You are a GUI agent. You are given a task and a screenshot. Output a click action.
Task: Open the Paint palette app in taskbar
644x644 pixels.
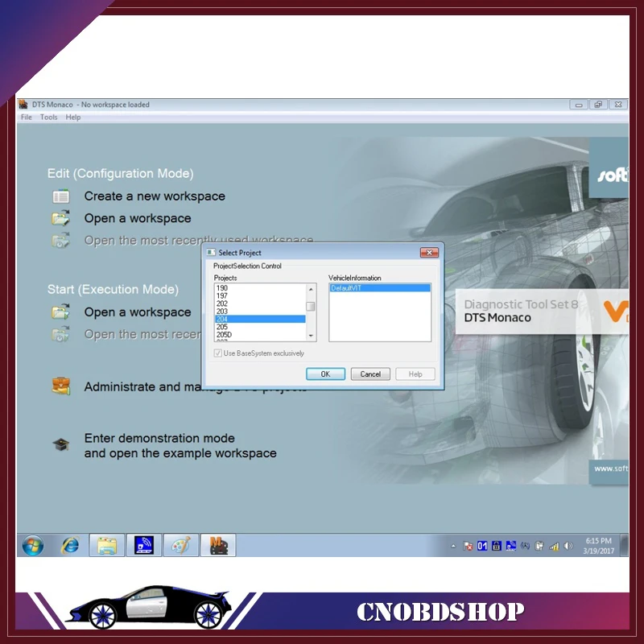[181, 546]
